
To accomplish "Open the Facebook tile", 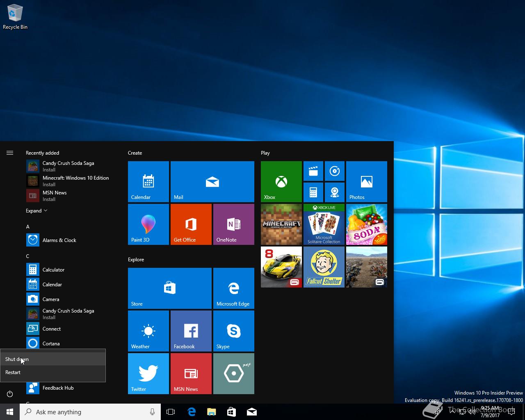I will click(x=191, y=331).
